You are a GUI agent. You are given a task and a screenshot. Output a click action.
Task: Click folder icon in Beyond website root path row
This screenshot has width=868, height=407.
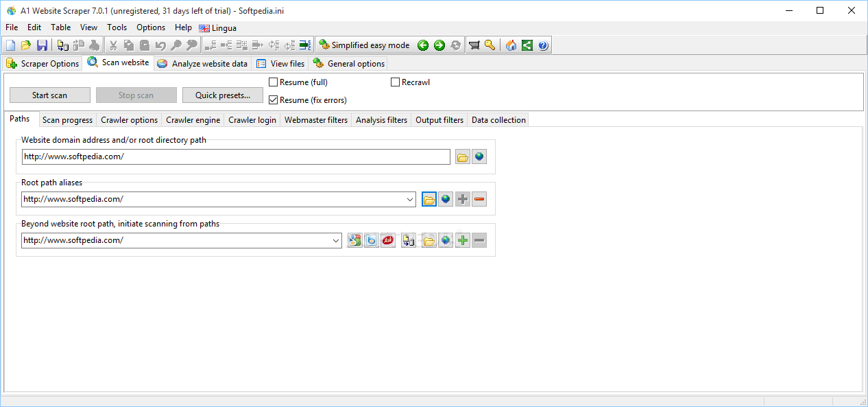pos(429,240)
